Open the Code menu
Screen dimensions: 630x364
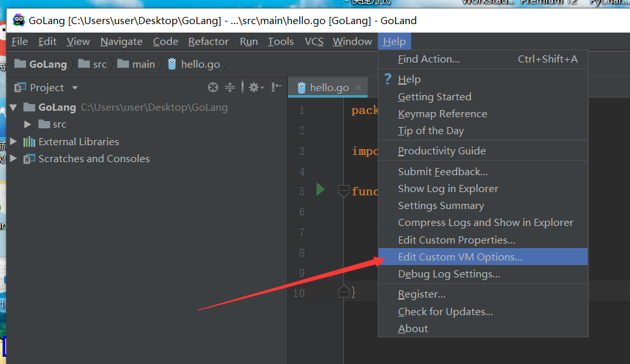[165, 42]
